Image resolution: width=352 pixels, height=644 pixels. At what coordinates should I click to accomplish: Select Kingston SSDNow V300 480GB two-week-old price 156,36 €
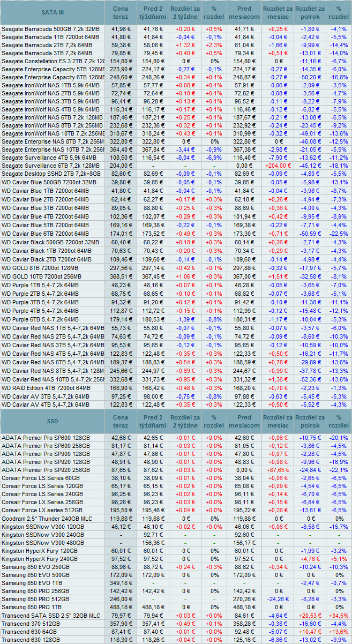153,543
